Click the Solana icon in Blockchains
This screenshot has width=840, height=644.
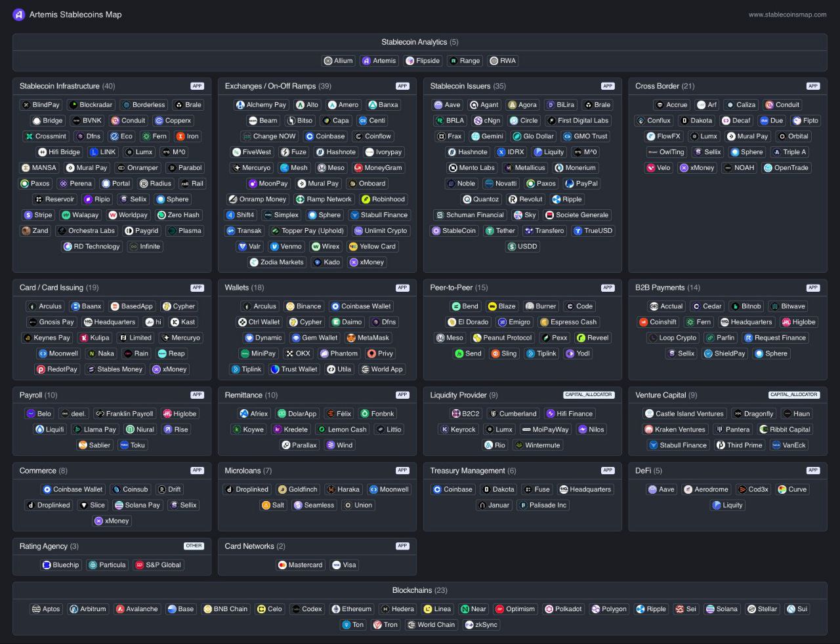(x=709, y=609)
